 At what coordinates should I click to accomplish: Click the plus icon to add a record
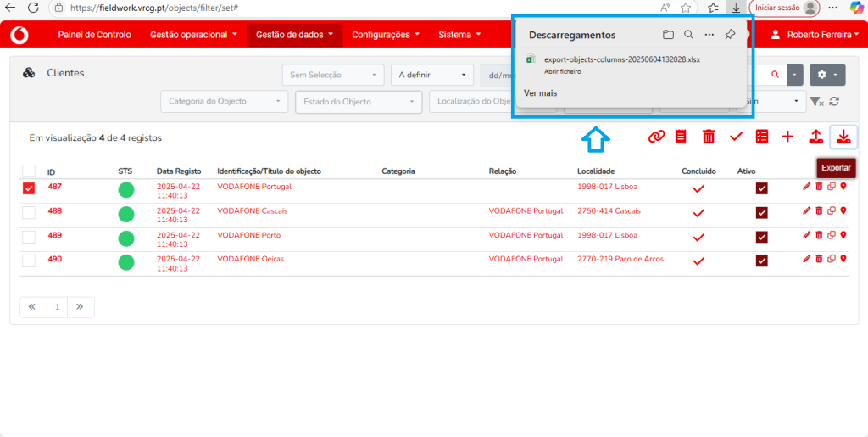click(787, 137)
